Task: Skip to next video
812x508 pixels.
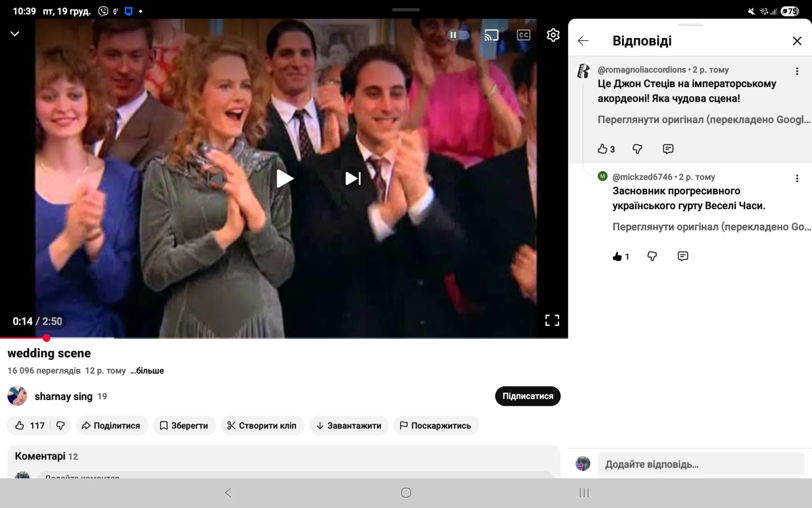Action: 353,178
